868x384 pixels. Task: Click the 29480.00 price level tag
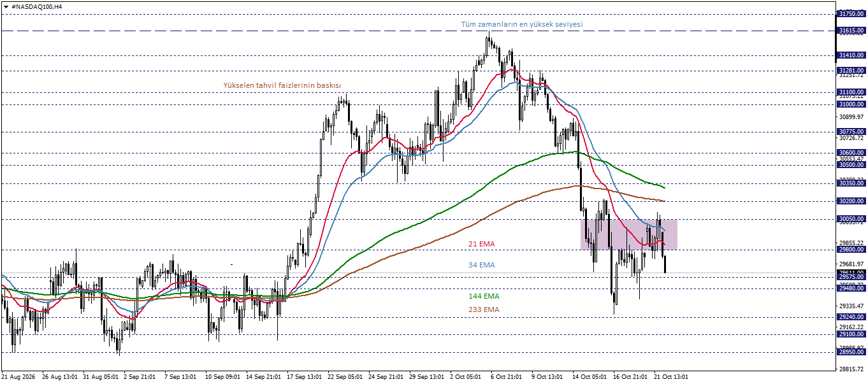coord(851,288)
